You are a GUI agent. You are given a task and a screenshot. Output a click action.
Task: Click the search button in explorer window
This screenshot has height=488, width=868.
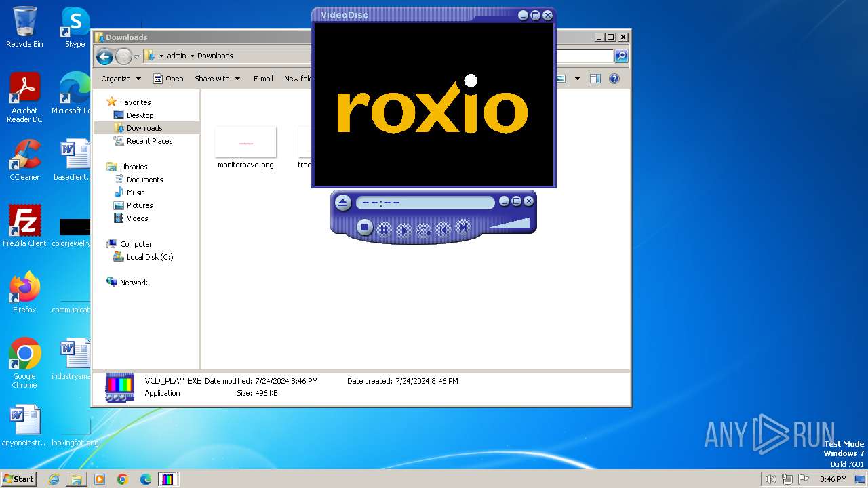[x=620, y=56]
